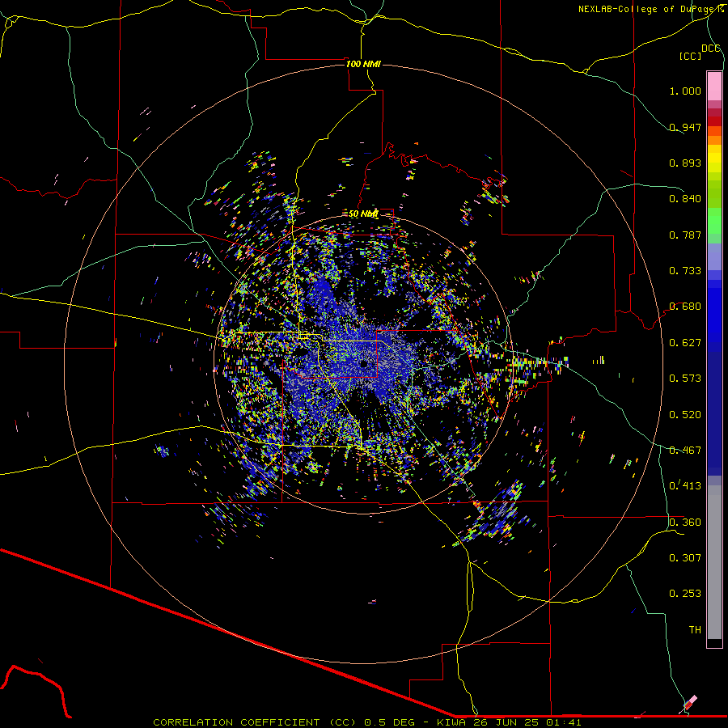Image resolution: width=728 pixels, height=728 pixels.
Task: Click the [CC] legend header label
Action: (690, 56)
